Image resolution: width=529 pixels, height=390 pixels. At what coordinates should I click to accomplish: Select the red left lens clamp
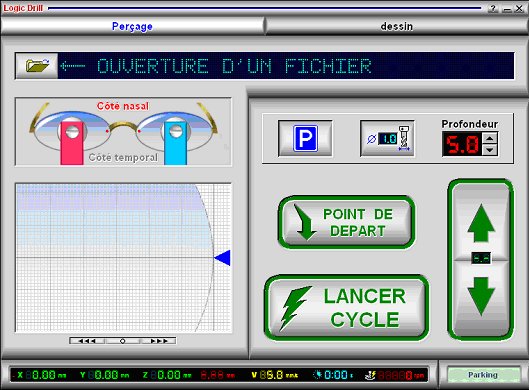coord(72,142)
